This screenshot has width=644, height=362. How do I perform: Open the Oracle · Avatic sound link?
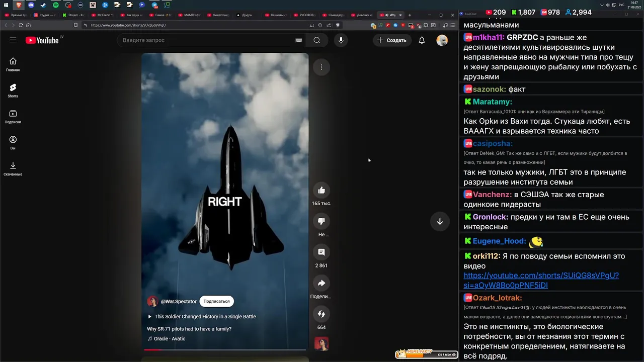[167, 339]
